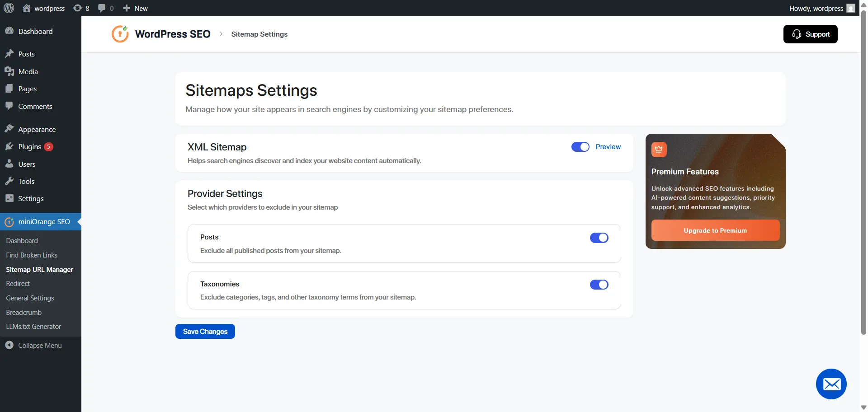868x412 pixels.
Task: Click the Premium Features heading
Action: click(685, 172)
